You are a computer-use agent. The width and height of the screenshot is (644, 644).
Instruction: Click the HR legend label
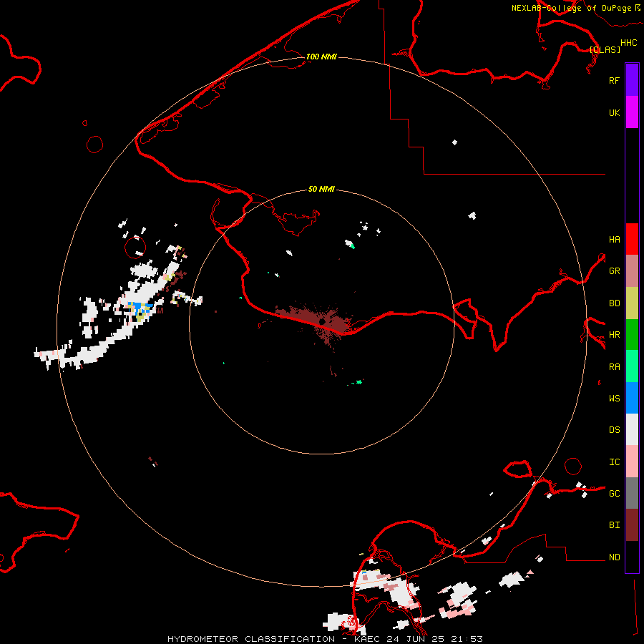pyautogui.click(x=614, y=335)
